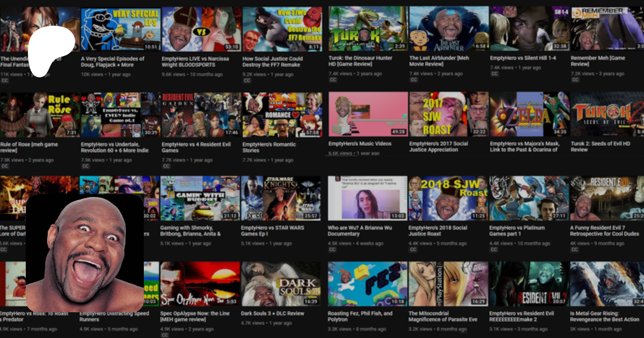The width and height of the screenshot is (644, 338).
Task: Click CC badge under FF7 Remake video
Action: pos(247,80)
